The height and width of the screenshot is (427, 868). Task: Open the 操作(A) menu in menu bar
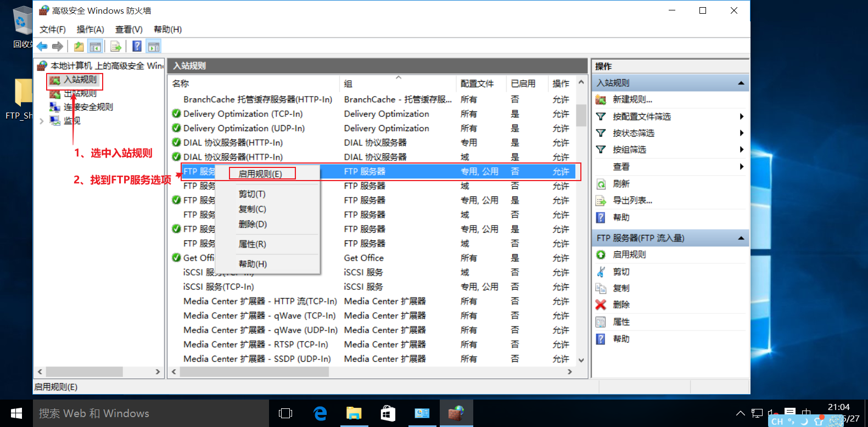91,29
